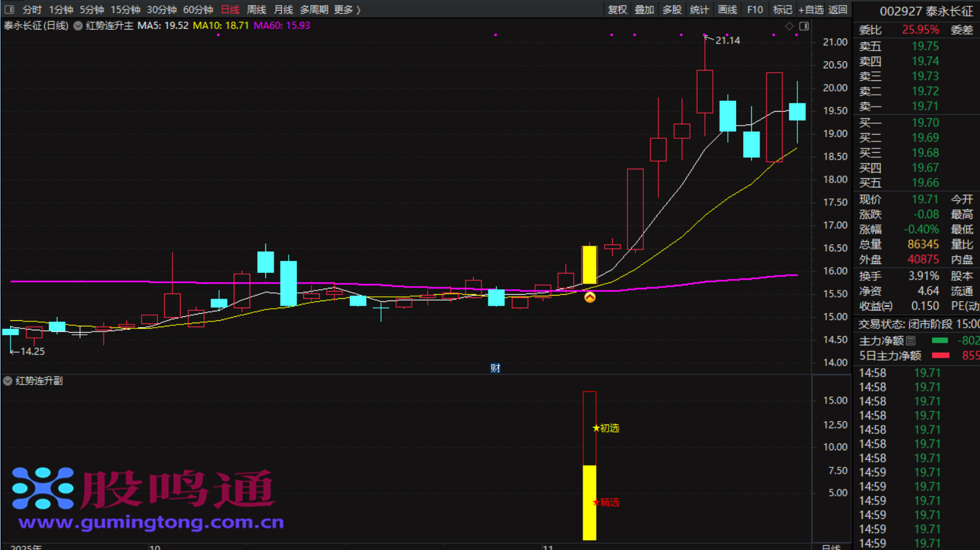The image size is (980, 550).
Task: Select the 60分钟 period tab
Action: (198, 9)
